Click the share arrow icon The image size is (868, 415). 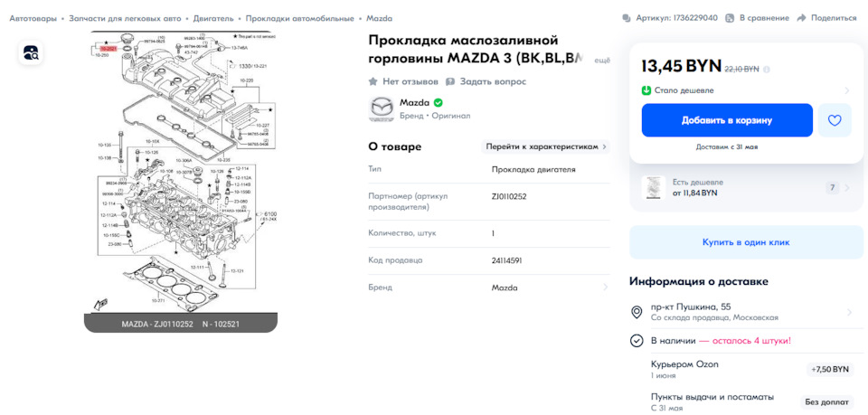click(x=801, y=18)
